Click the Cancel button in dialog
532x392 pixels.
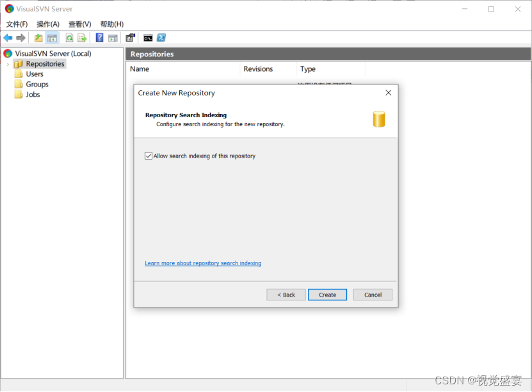click(373, 295)
